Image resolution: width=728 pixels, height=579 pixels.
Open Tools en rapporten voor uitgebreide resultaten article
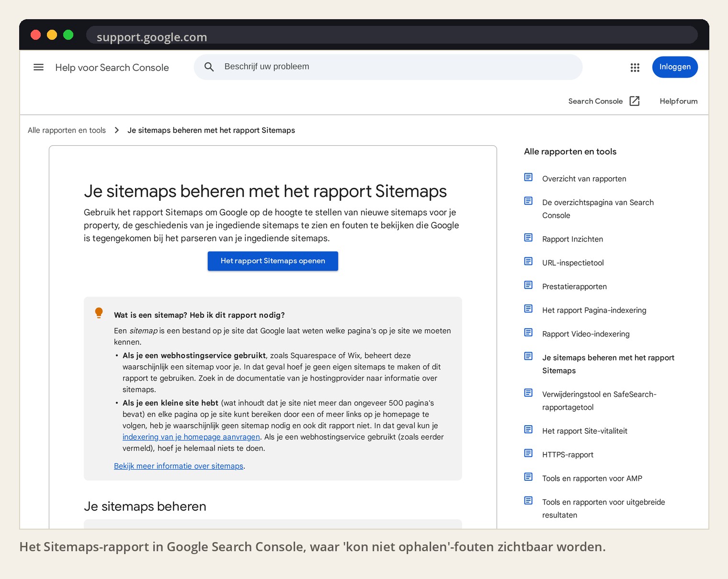point(603,509)
